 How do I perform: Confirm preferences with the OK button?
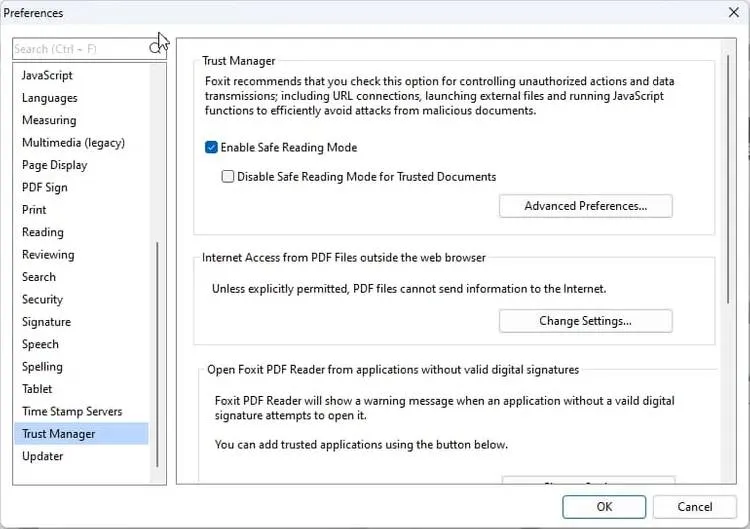[604, 507]
